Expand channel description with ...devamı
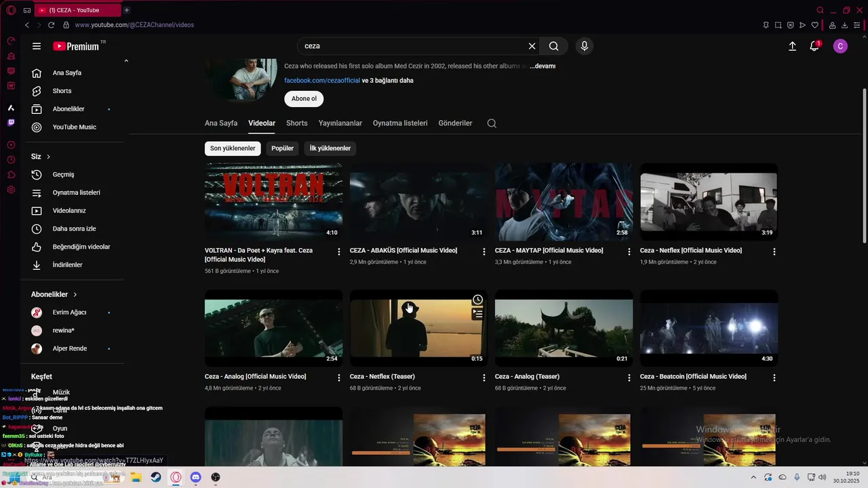This screenshot has width=868, height=488. [542, 66]
